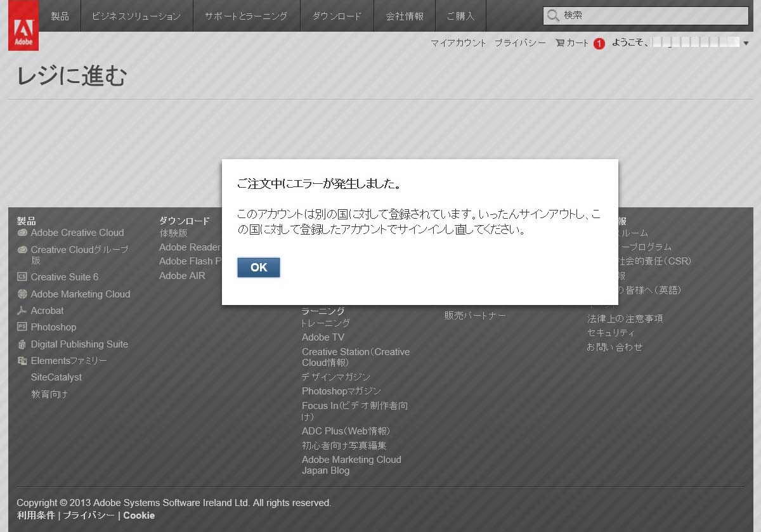Click the Elementsファミリー icon
This screenshot has width=761, height=532.
click(22, 361)
